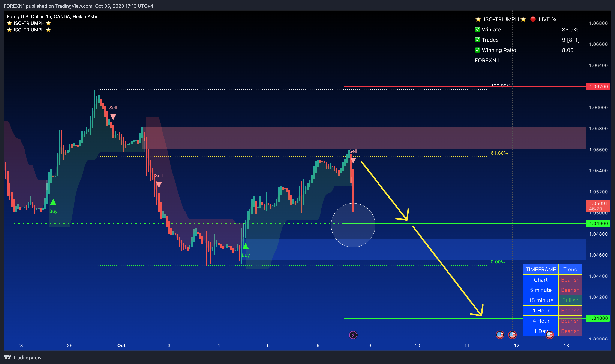This screenshot has width=615, height=364.
Task: Click the 9 [8-1] Trades value
Action: (x=571, y=40)
